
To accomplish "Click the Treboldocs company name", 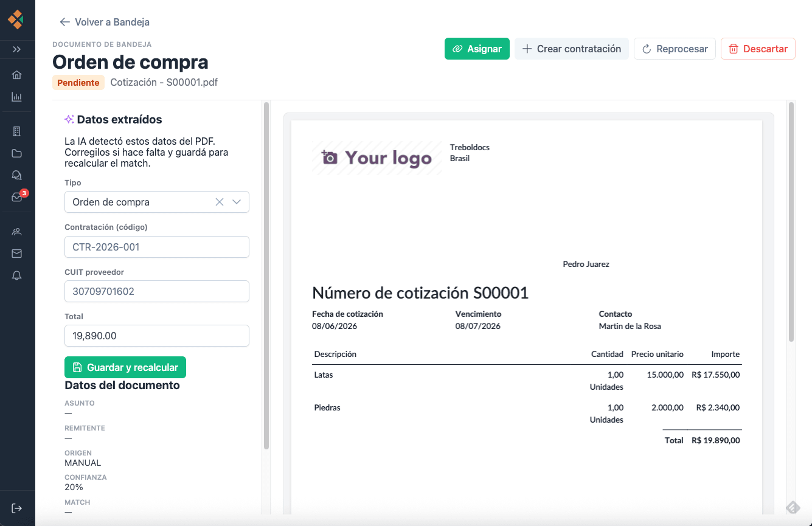I will pos(470,147).
